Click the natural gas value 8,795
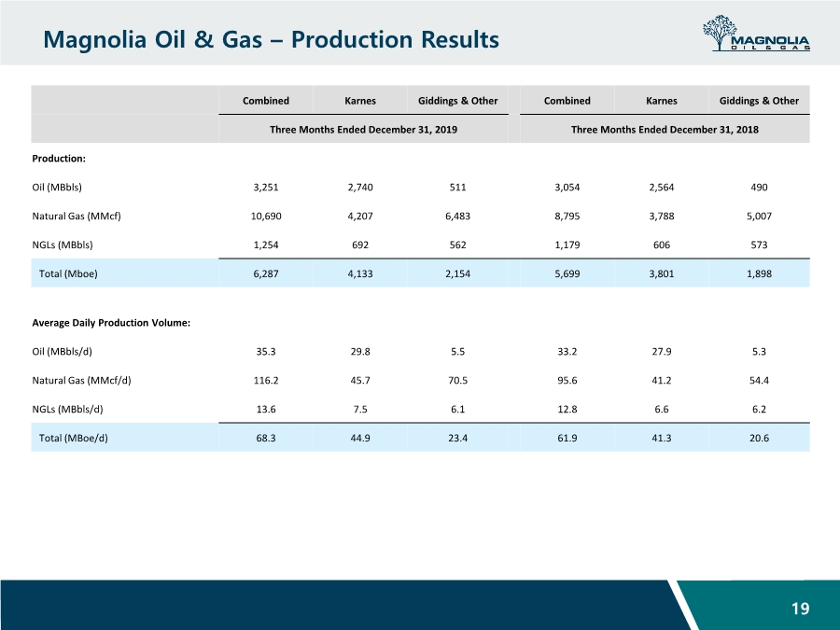Image resolution: width=840 pixels, height=630 pixels. click(567, 217)
